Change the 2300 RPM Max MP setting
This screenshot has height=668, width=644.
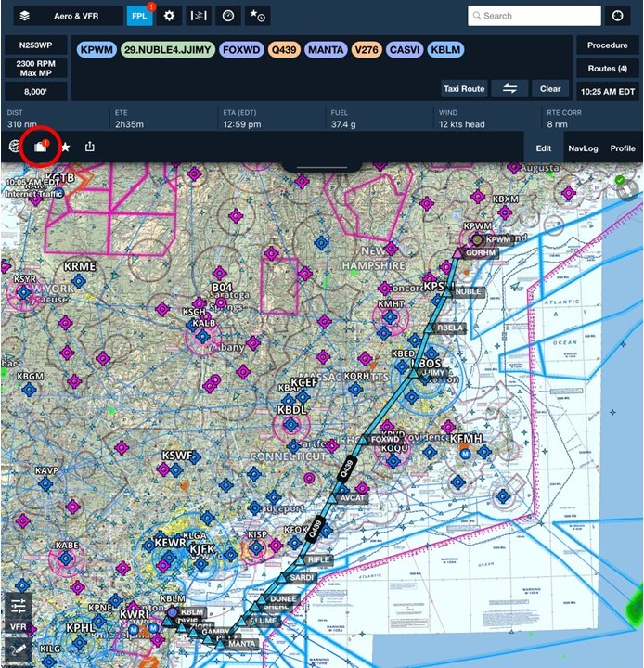coord(36,68)
